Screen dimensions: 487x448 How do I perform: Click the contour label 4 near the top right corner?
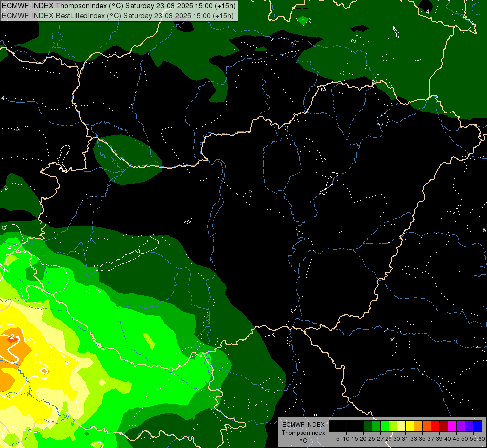click(x=428, y=11)
